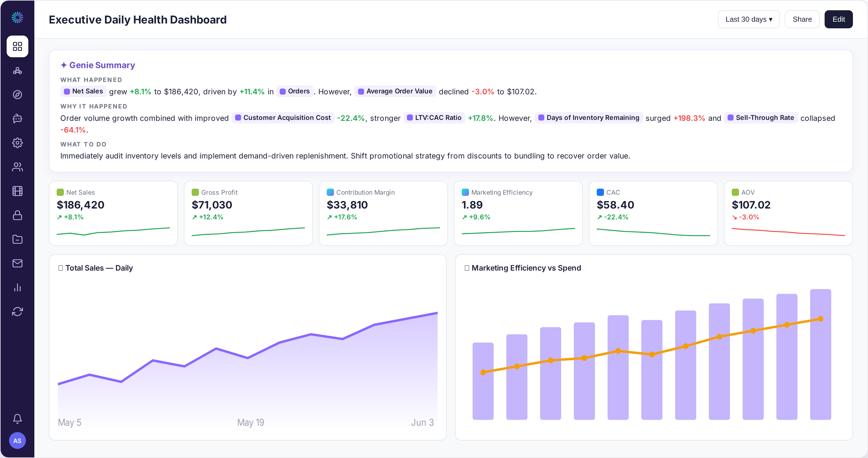Click the Edit button
Image resolution: width=868 pixels, height=458 pixels.
point(838,19)
